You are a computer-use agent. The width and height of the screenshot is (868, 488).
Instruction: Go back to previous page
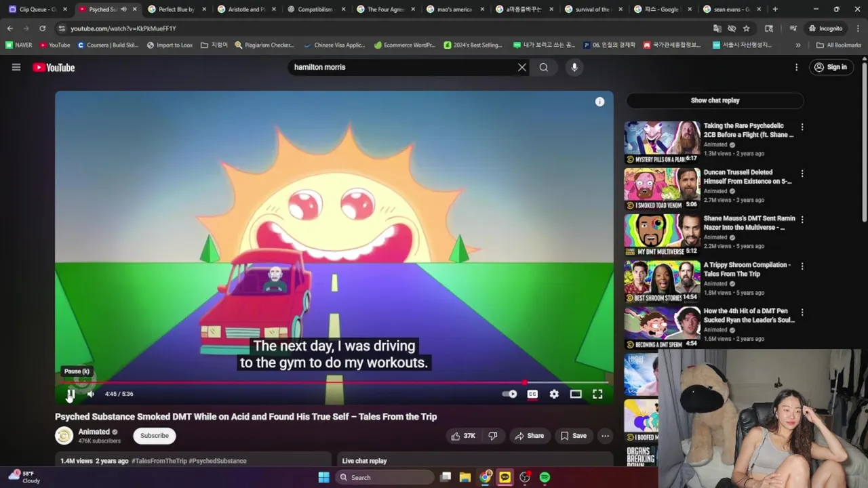pos(10,28)
